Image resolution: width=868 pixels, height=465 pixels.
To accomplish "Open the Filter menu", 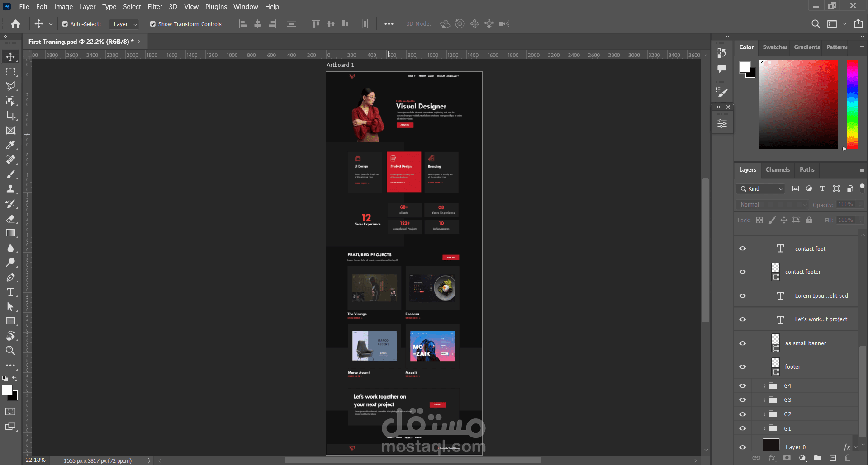I will (x=155, y=6).
